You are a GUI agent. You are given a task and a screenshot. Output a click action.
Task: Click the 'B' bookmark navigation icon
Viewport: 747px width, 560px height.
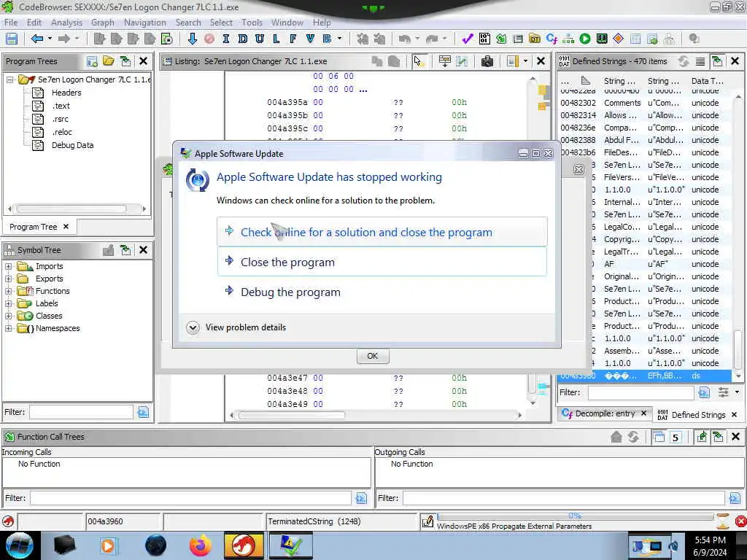click(327, 39)
